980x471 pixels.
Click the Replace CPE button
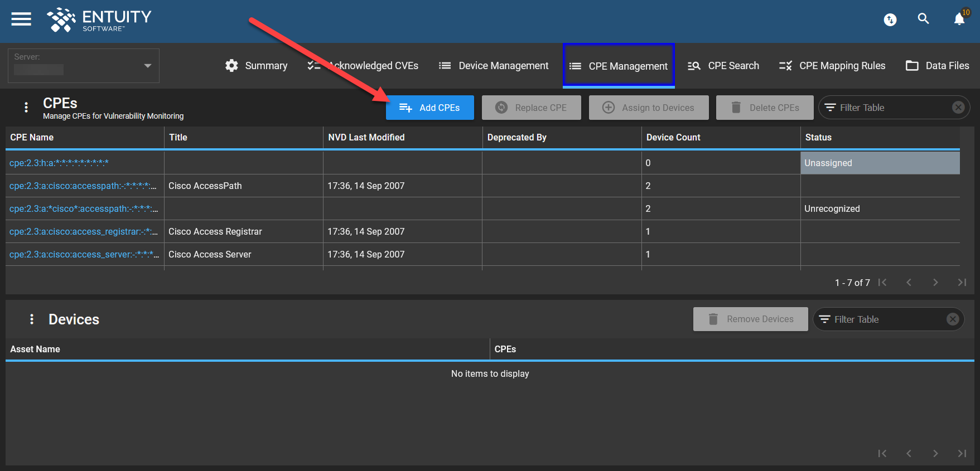click(x=532, y=108)
